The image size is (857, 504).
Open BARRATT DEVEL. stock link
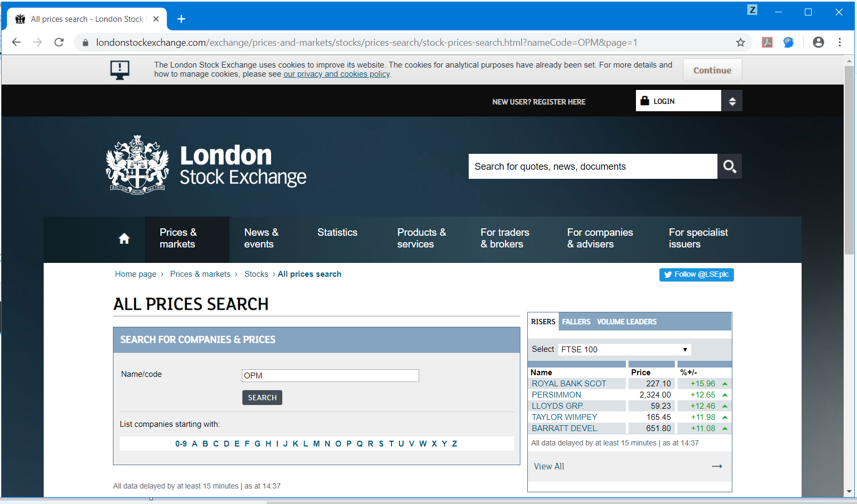[x=565, y=428]
